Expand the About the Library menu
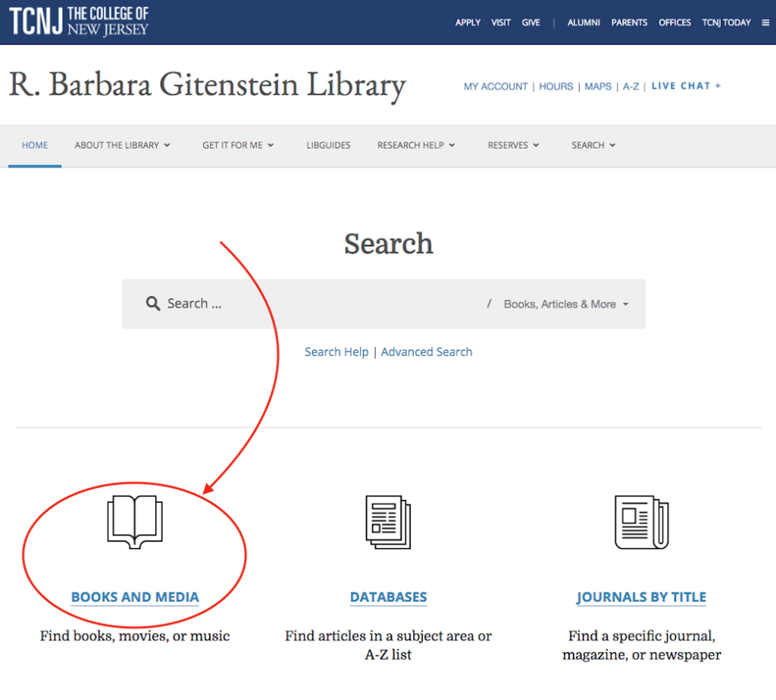776x700 pixels. (x=122, y=145)
